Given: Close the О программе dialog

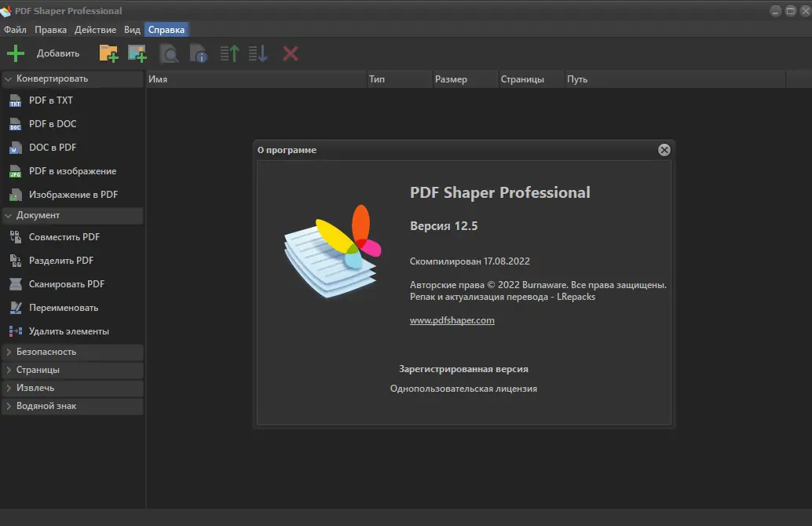Looking at the screenshot, I should click(664, 150).
